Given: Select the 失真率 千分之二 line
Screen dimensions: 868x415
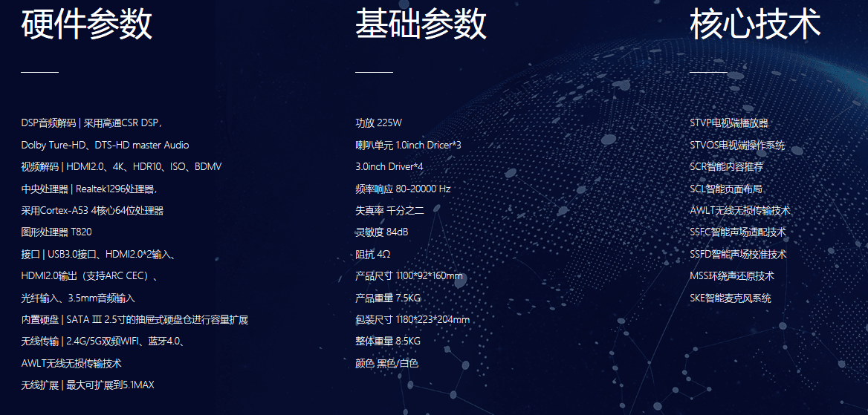Looking at the screenshot, I should pos(389,210).
